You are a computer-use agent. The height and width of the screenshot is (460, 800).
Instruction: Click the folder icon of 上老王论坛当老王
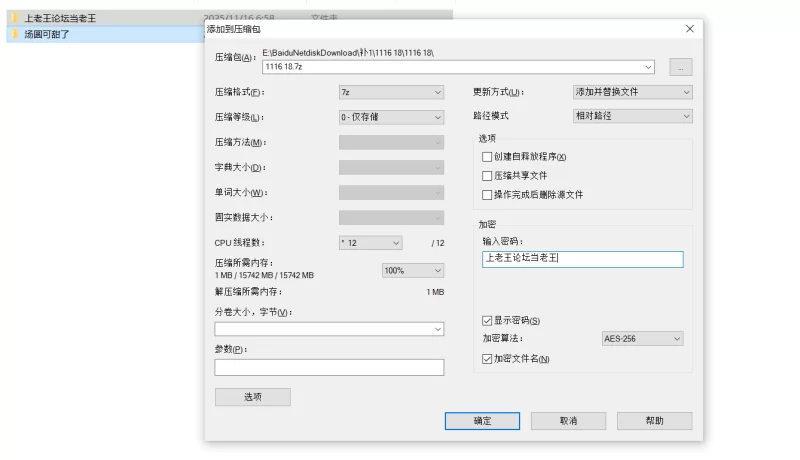pyautogui.click(x=15, y=18)
